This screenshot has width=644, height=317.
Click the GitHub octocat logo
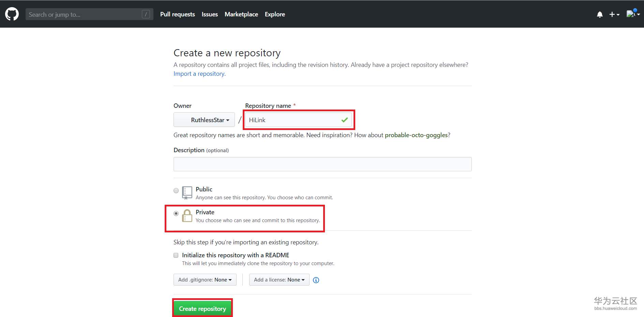[12, 14]
